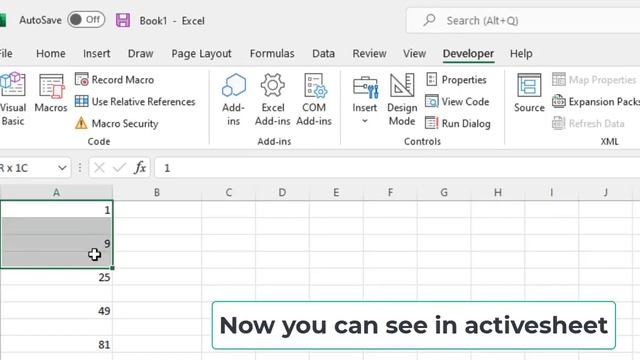640x360 pixels.
Task: Select column B header
Action: coord(157,192)
